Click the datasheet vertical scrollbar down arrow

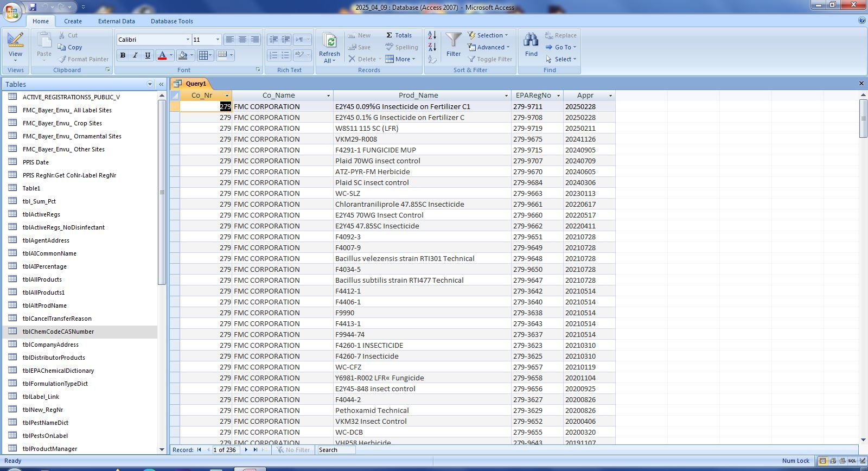pos(863,440)
